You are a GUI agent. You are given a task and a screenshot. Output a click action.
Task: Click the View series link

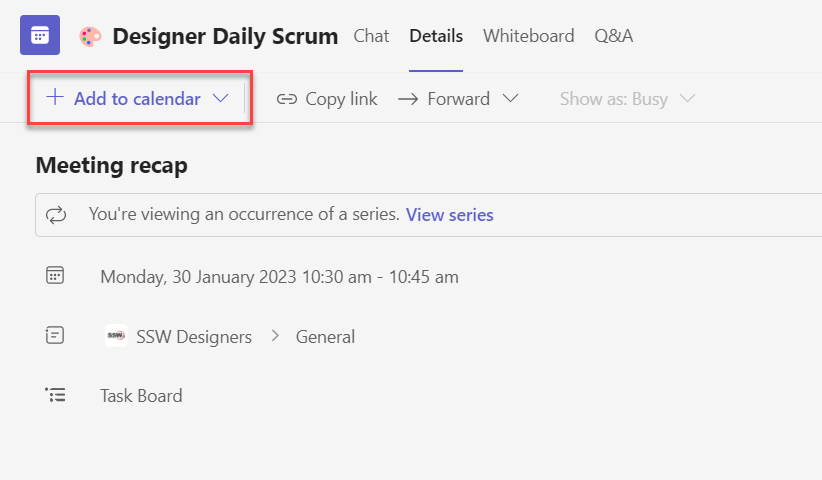449,214
